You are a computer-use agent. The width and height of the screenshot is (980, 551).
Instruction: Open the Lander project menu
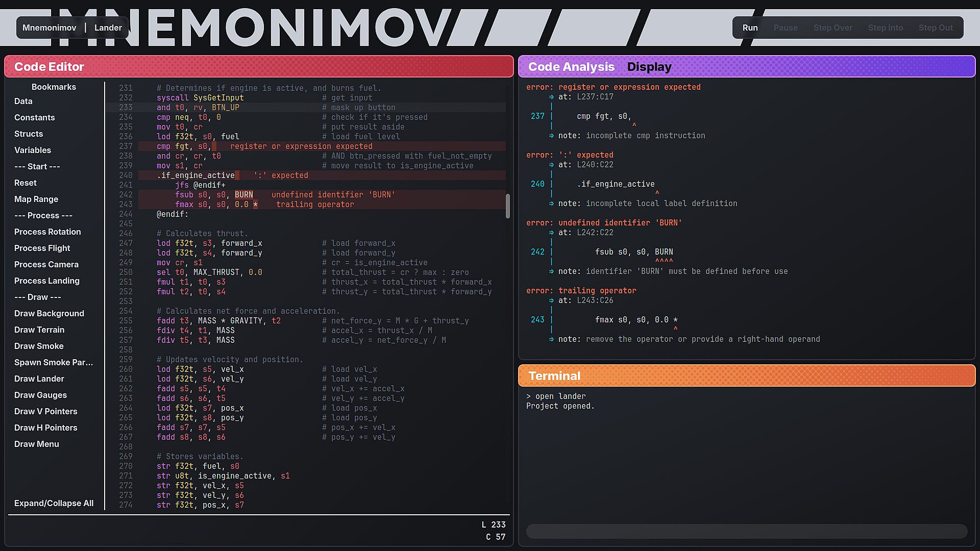108,28
